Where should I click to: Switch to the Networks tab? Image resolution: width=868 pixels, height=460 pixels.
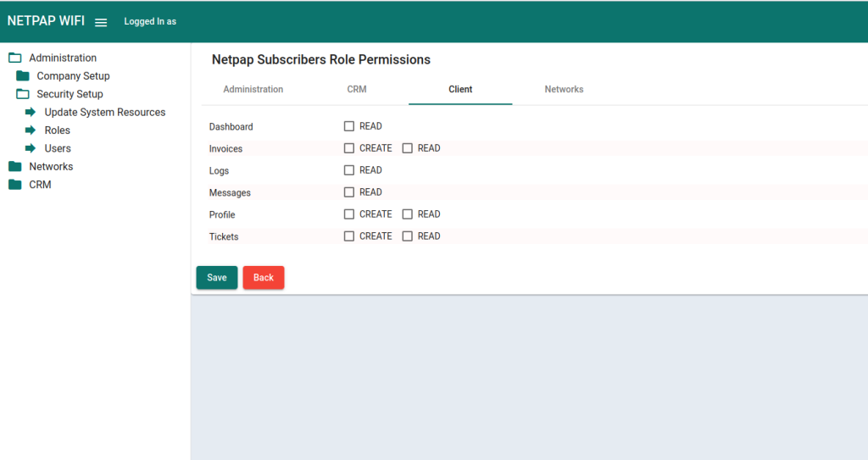[x=564, y=89]
